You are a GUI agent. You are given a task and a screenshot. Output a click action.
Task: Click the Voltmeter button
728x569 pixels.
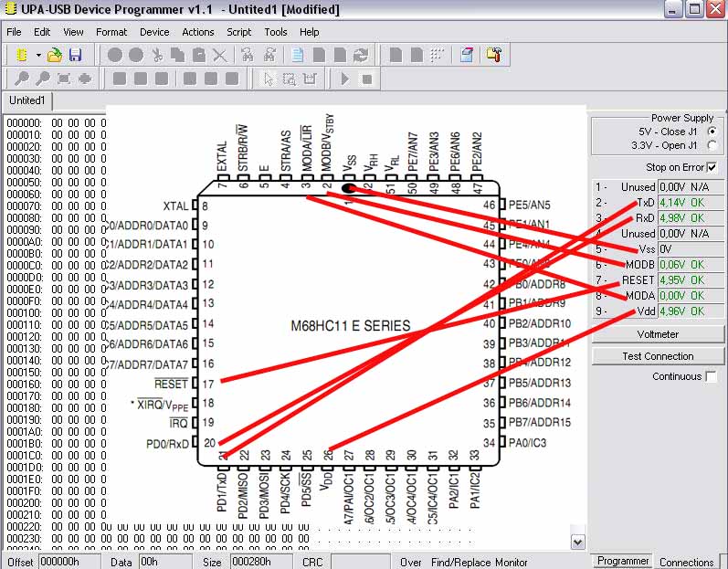[x=658, y=334]
